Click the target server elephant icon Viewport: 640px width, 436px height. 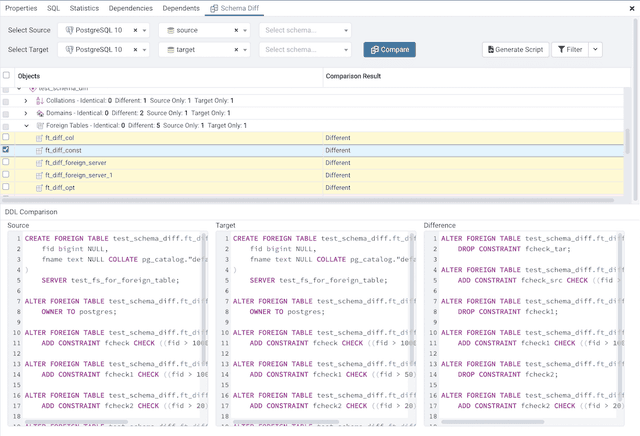pos(69,49)
